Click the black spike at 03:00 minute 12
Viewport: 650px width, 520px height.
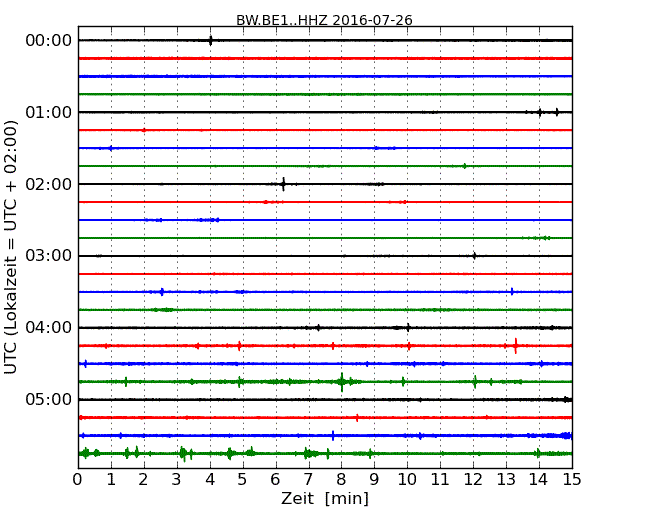tap(474, 256)
